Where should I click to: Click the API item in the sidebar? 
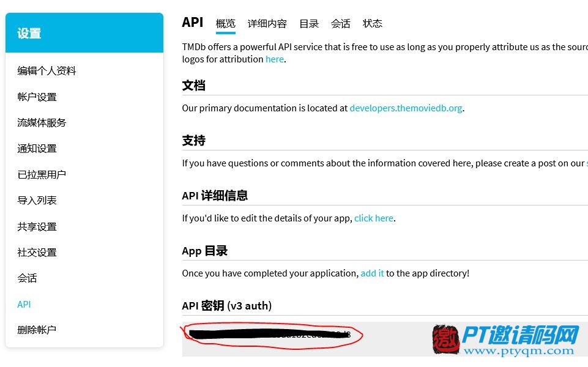point(24,304)
